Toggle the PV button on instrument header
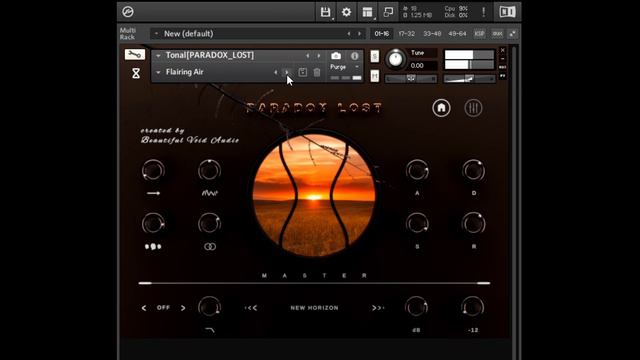 pos(503,76)
